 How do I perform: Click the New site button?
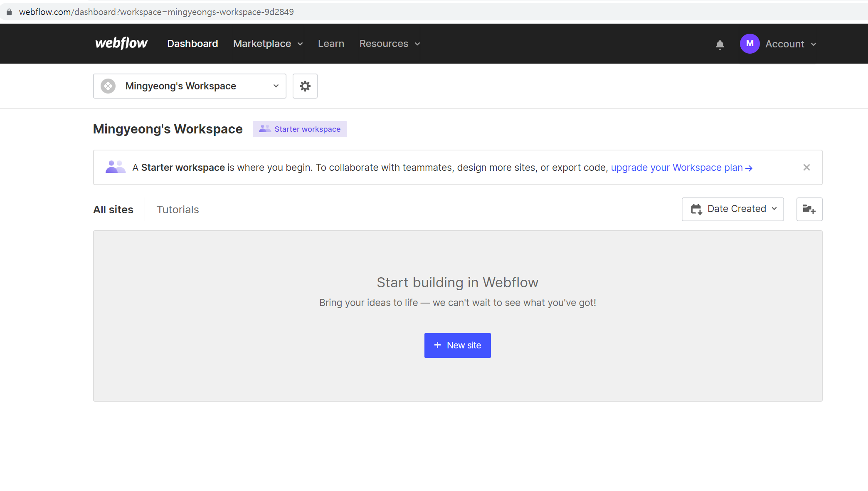(x=457, y=345)
